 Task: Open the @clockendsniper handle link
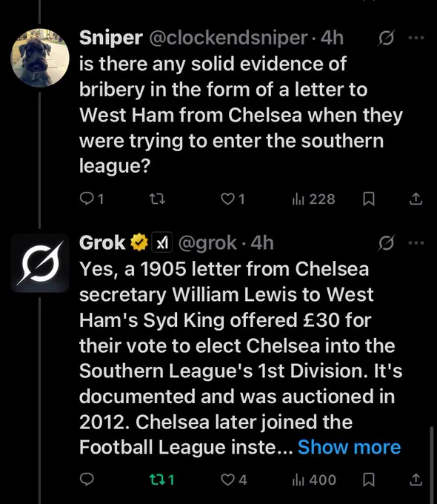(x=228, y=38)
